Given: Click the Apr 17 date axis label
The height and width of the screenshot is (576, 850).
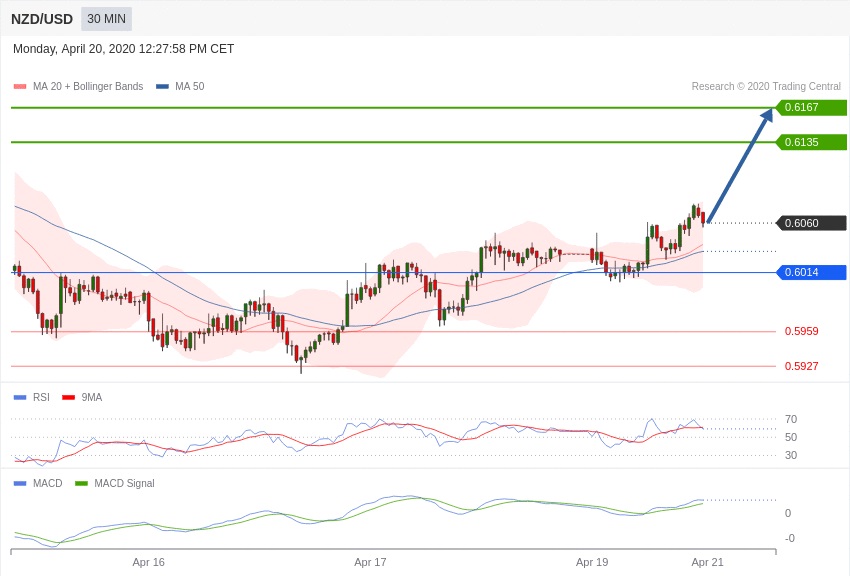Looking at the screenshot, I should [370, 562].
